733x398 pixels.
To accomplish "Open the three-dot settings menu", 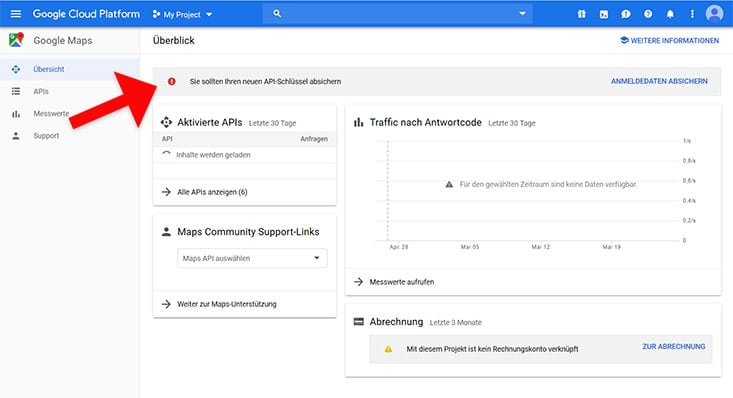I will [x=692, y=14].
